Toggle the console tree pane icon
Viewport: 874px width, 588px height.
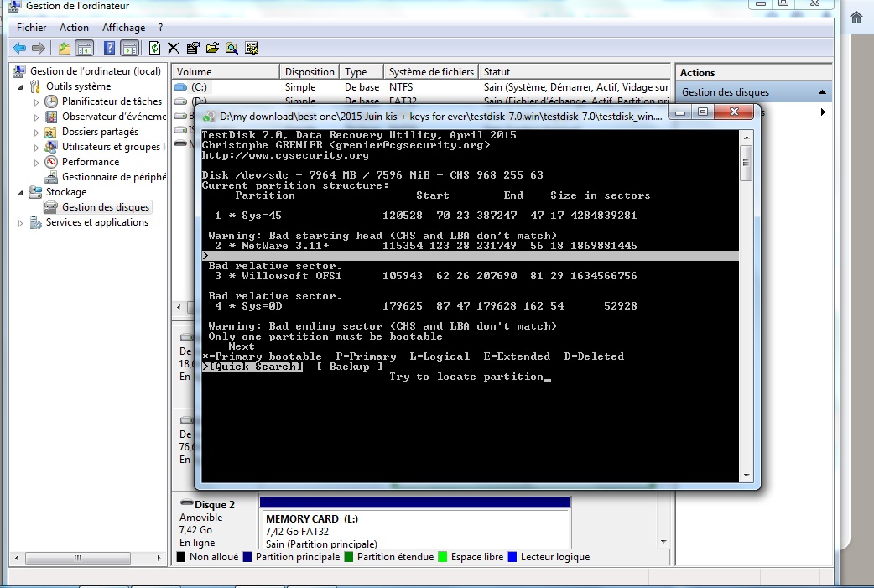coord(85,49)
